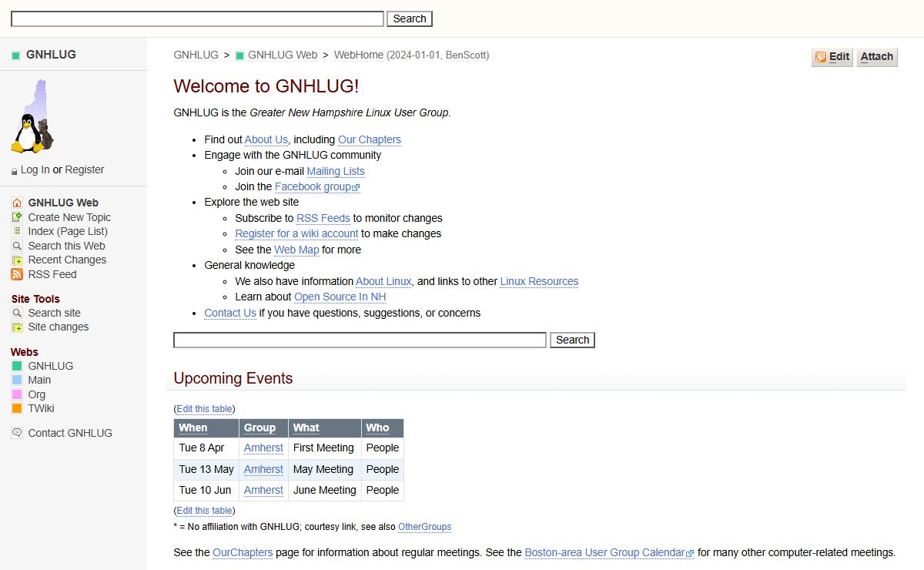Click the magnifier icon beside Search site
This screenshot has height=570, width=924.
[17, 313]
